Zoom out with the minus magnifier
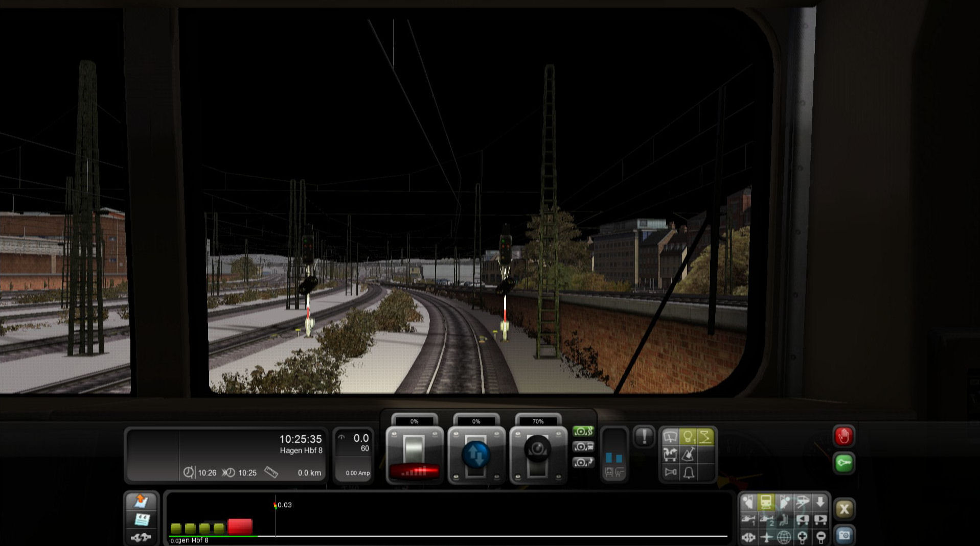 click(820, 537)
